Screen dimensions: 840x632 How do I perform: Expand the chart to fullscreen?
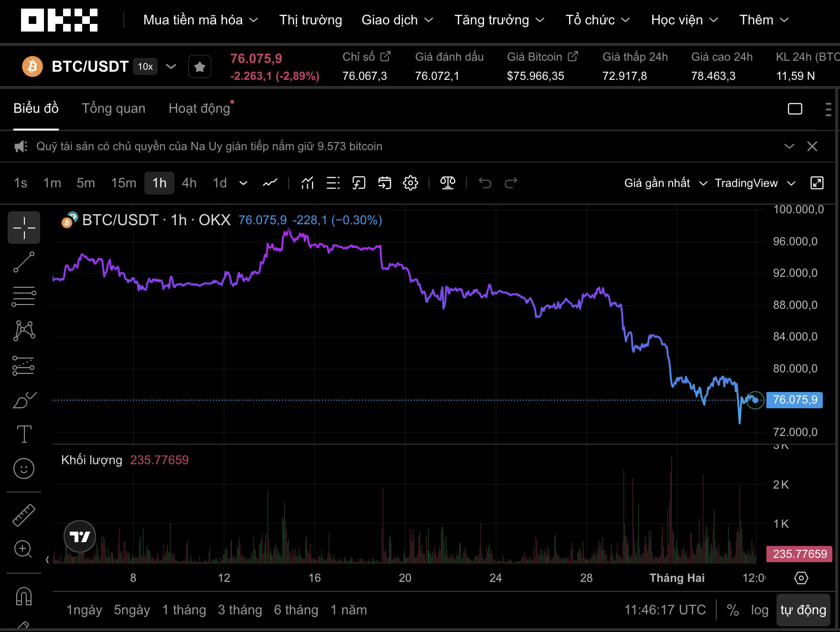pos(817,183)
